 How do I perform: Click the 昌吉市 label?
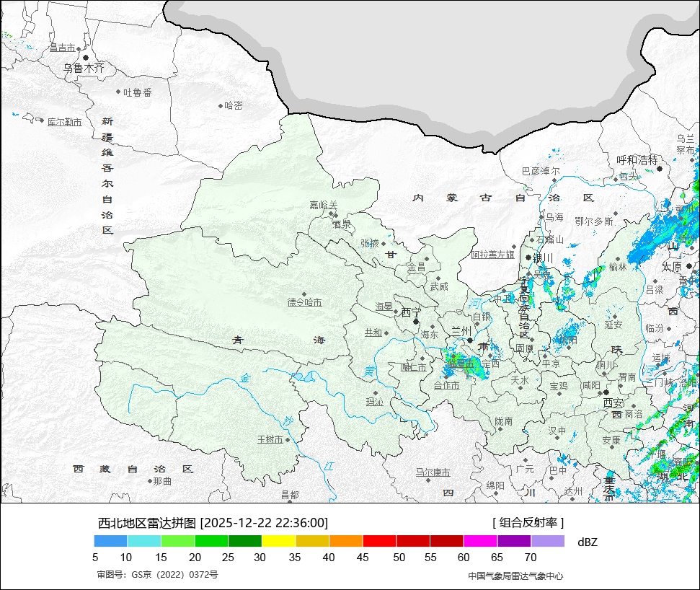click(62, 48)
